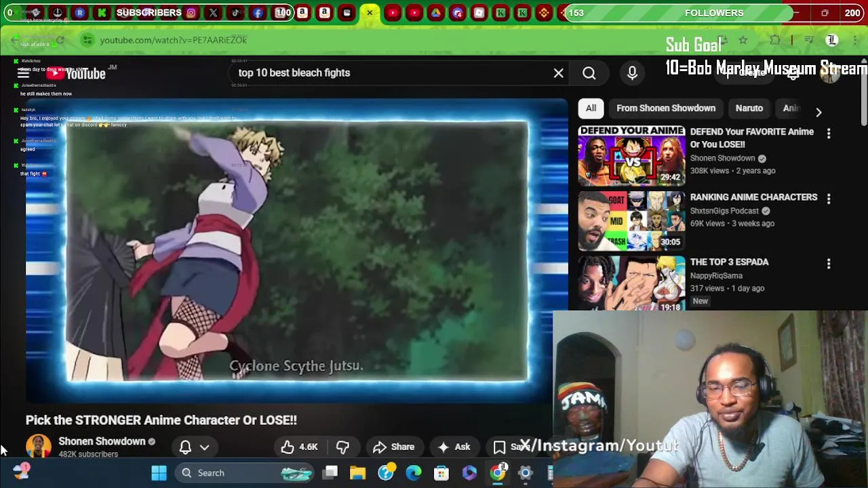Open 'THE TOP 3 ESPADA' title link
Screen dimensions: 868x488
(729, 262)
